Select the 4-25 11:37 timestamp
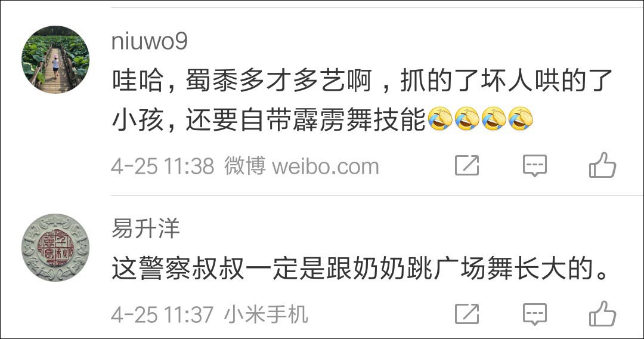The image size is (644, 339). click(x=163, y=315)
